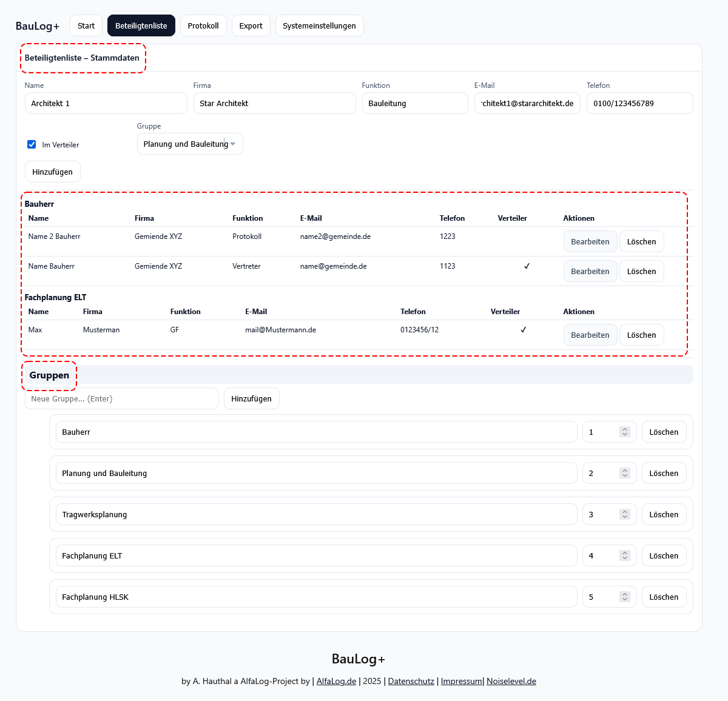The height and width of the screenshot is (701, 728).
Task: Click the Planung und Bauleitung group name field
Action: (316, 473)
